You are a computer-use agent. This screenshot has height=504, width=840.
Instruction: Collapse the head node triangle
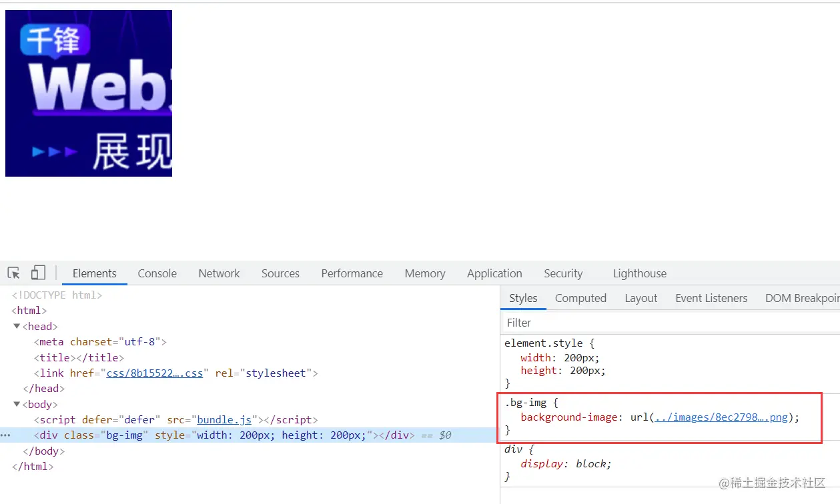tap(17, 327)
